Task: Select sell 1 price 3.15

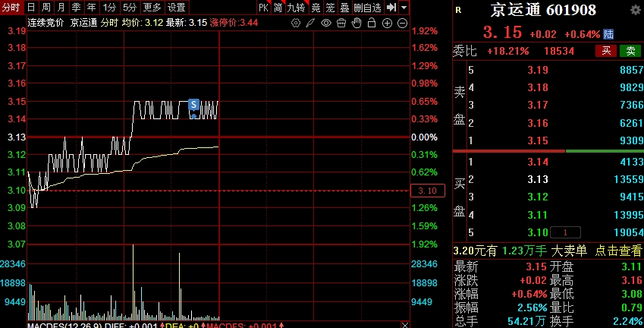Action: (538, 140)
